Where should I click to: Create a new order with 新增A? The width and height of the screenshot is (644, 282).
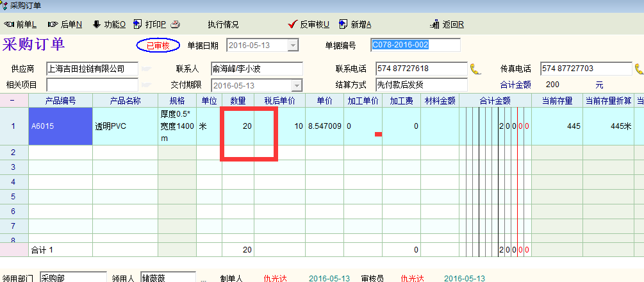[x=356, y=24]
